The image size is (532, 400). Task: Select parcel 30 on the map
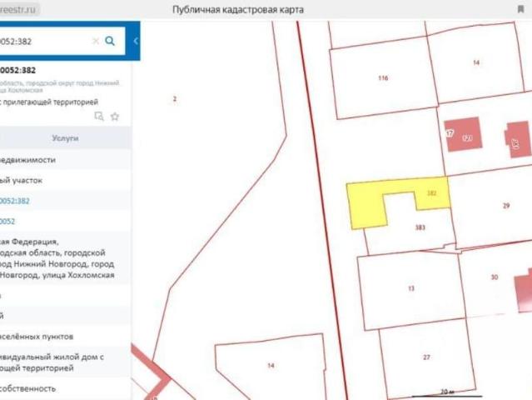[x=495, y=277]
